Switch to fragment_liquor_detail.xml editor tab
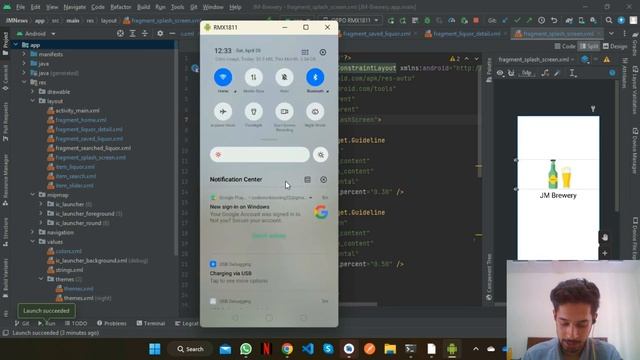 466,34
